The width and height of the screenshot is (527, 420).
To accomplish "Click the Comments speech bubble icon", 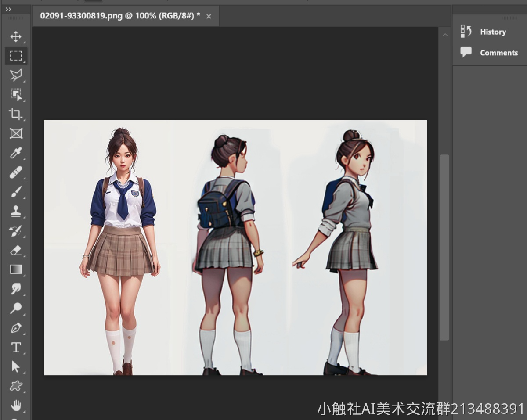I will (x=466, y=52).
